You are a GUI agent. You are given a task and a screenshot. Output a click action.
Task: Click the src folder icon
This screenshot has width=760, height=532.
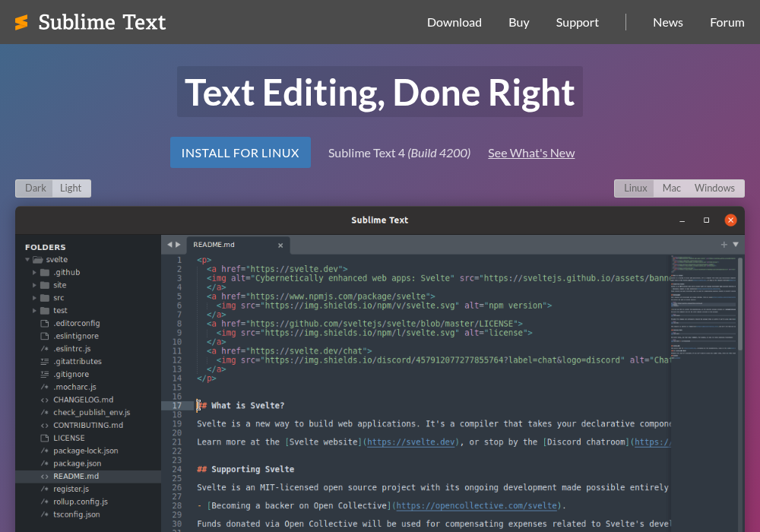[45, 297]
